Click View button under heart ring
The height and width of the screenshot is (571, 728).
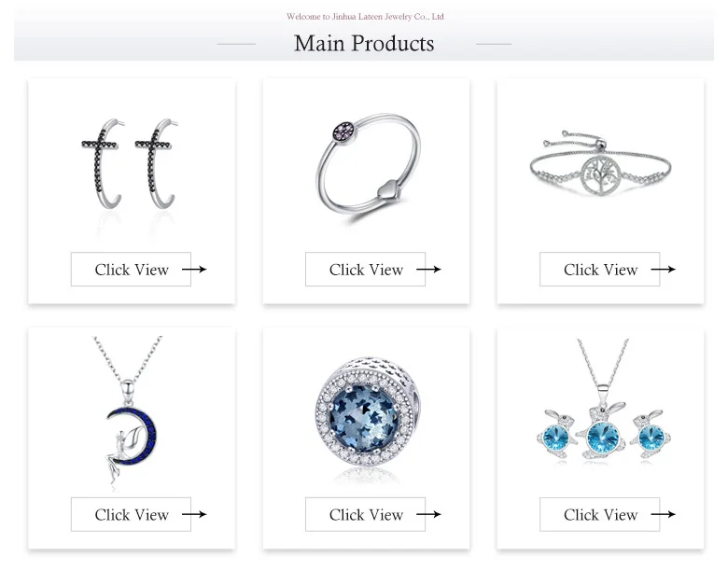pos(365,270)
